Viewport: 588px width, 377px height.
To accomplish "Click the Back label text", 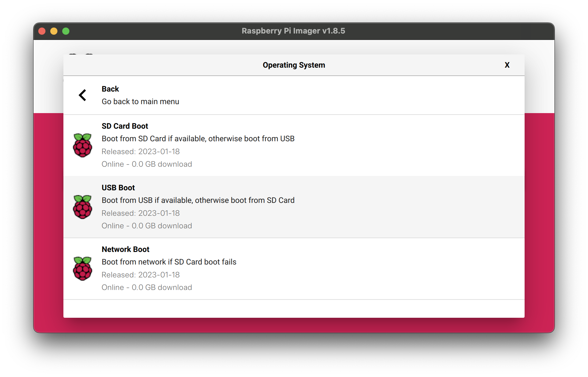I will 110,89.
